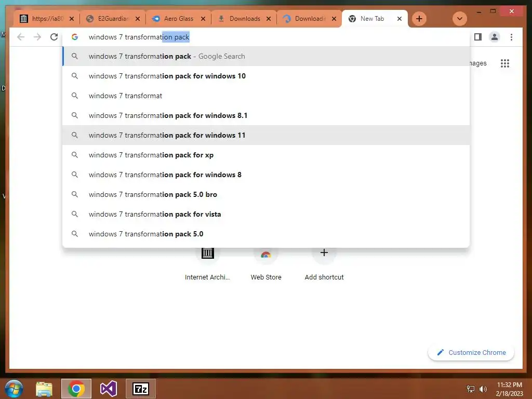Open 7-Zip from taskbar
532x399 pixels.
pos(141,389)
